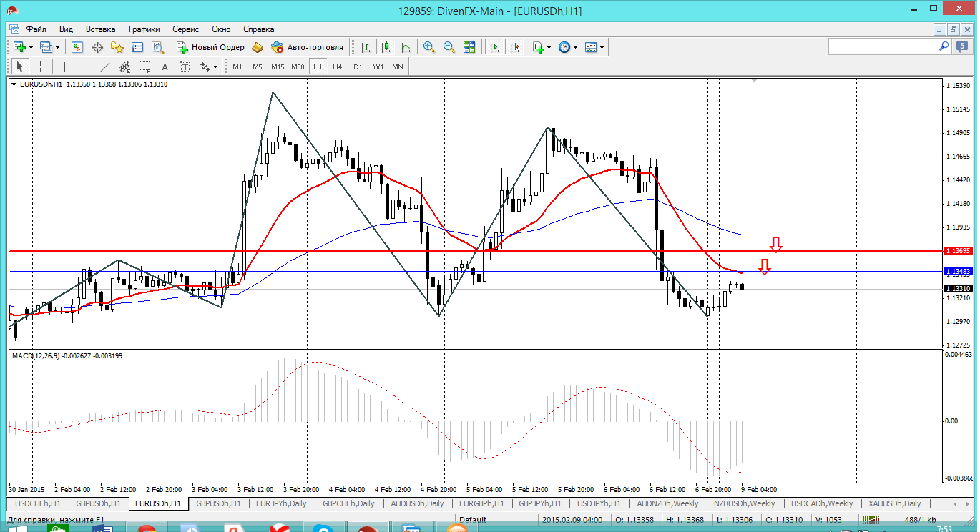980x532 pixels.
Task: Click the New Chart toolbar icon
Action: point(19,47)
